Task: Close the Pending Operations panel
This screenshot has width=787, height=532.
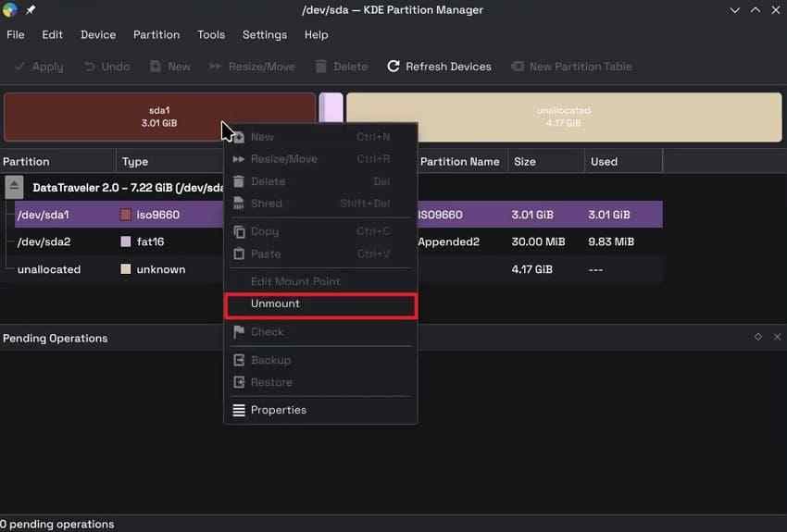Action: tap(777, 337)
